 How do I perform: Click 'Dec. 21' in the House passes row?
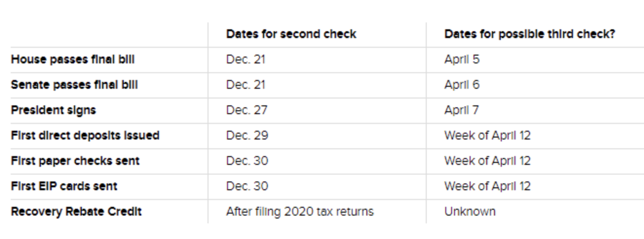[246, 60]
